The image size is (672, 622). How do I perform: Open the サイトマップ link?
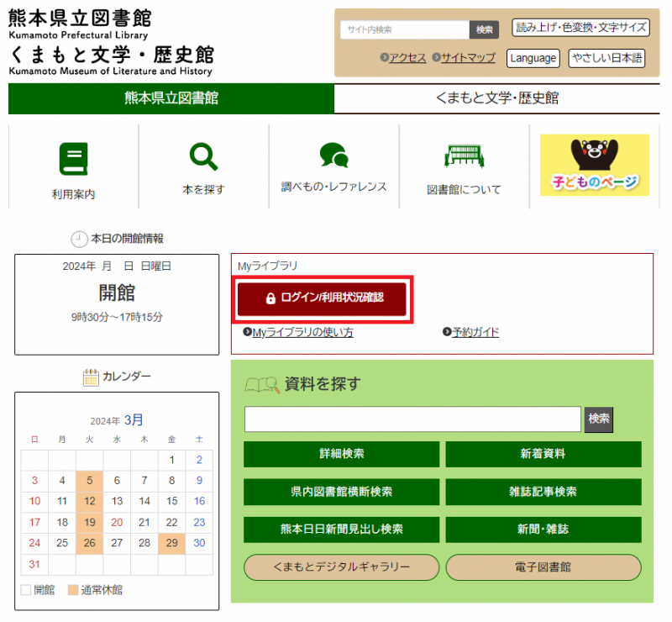(469, 57)
